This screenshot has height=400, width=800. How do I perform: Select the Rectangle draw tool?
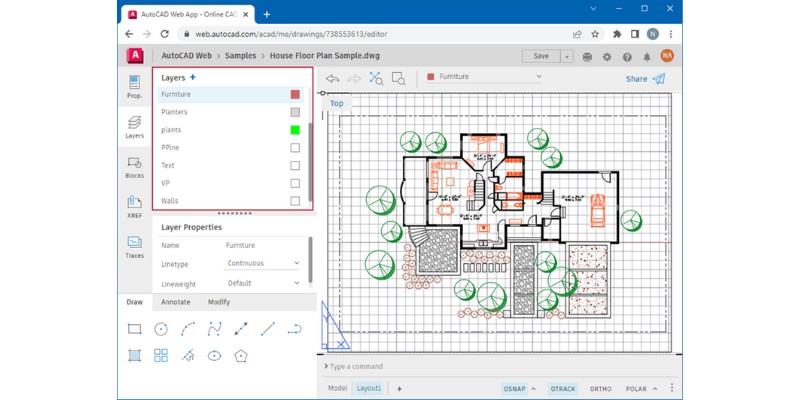tap(135, 329)
